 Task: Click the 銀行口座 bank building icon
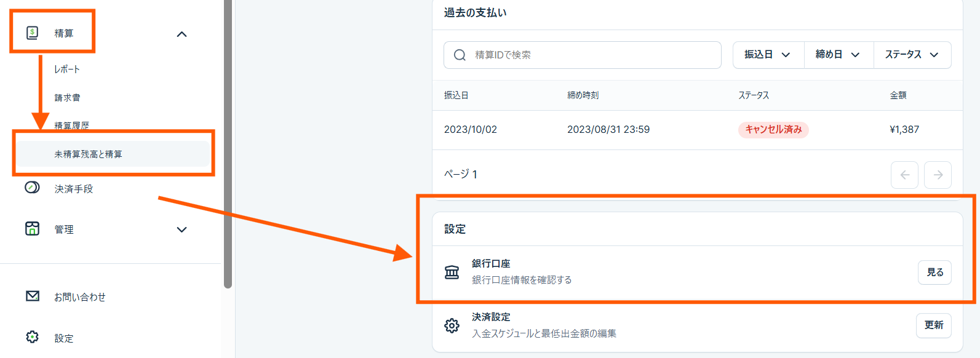(452, 272)
